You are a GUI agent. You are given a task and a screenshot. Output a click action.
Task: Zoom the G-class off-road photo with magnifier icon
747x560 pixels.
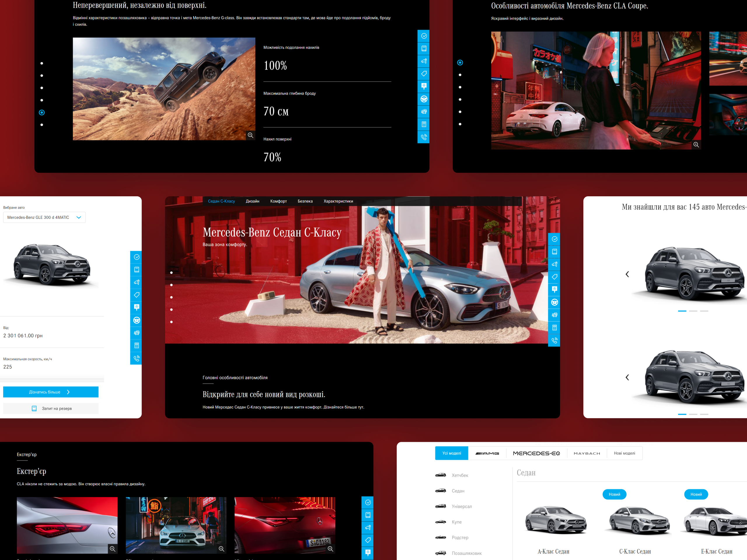click(x=251, y=135)
